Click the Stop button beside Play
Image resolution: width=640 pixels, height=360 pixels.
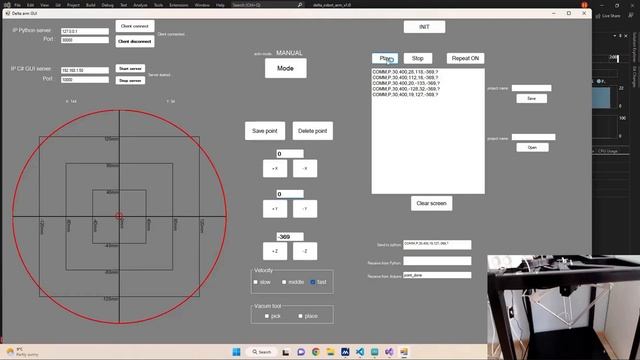tap(418, 58)
